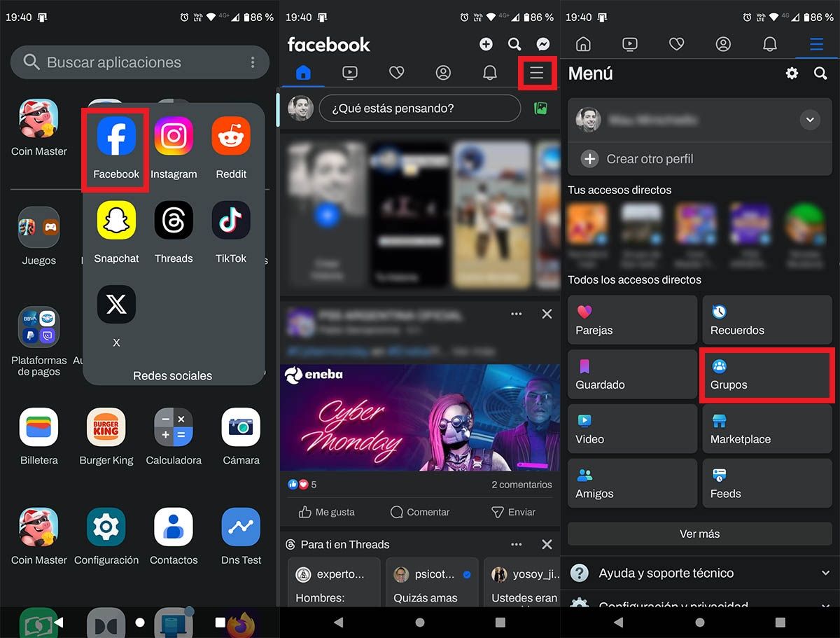Open the Feeds shortcut
The image size is (840, 638).
click(x=767, y=484)
